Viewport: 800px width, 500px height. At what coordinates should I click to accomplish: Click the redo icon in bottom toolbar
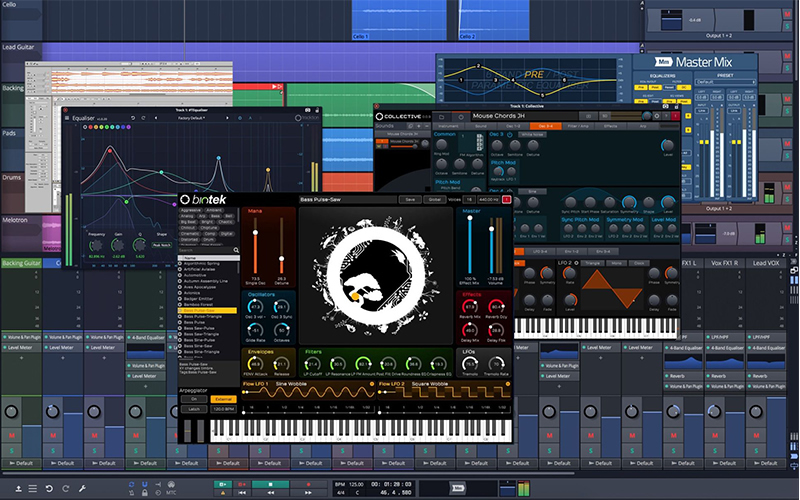coord(65,489)
